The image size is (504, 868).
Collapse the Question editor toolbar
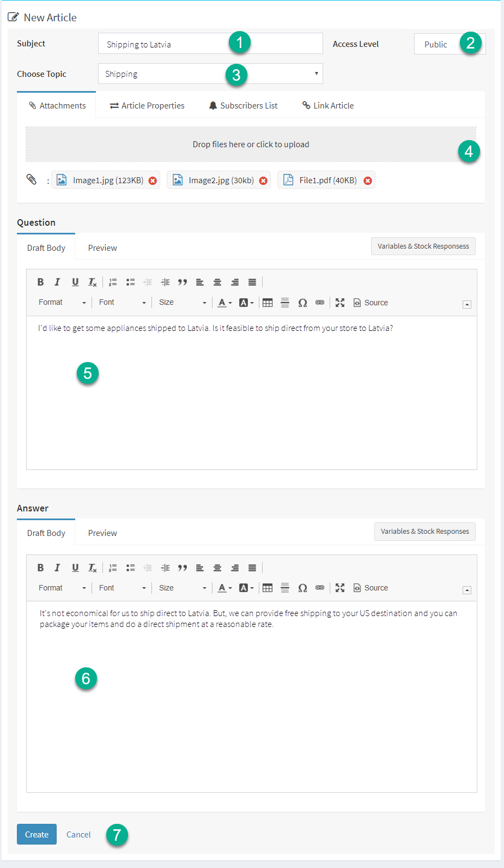[x=467, y=305]
